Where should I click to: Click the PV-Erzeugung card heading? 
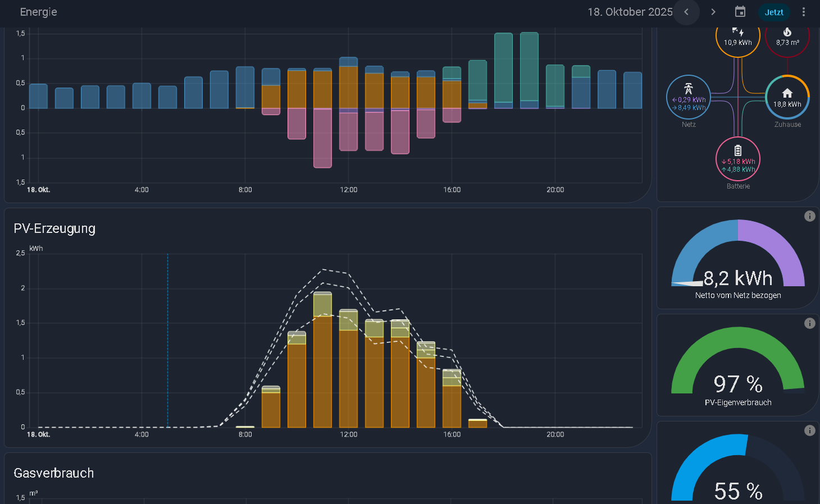(x=54, y=228)
